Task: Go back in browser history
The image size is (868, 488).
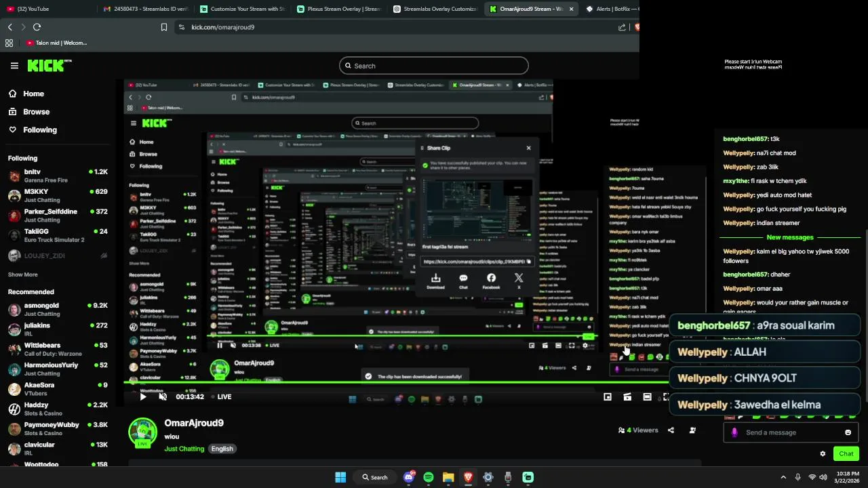Action: [x=9, y=27]
